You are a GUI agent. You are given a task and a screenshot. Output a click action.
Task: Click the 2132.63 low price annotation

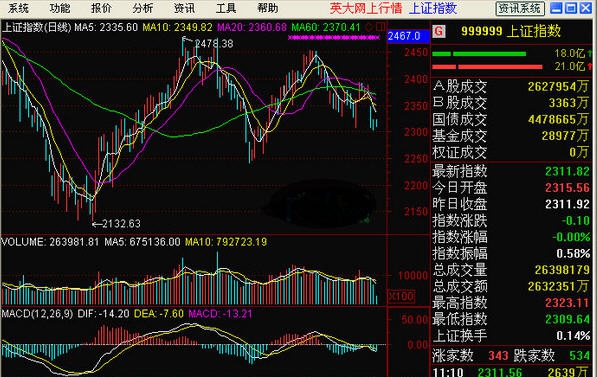pos(121,224)
